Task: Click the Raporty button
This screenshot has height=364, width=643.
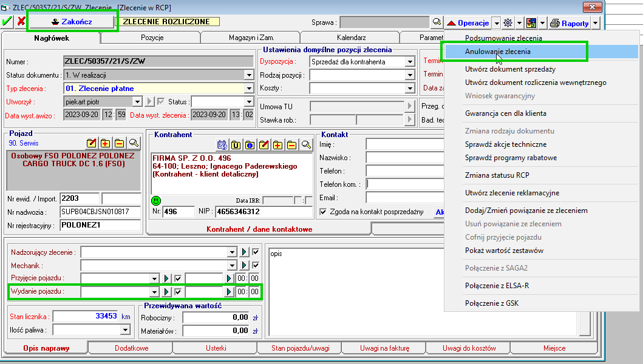Action: (570, 23)
